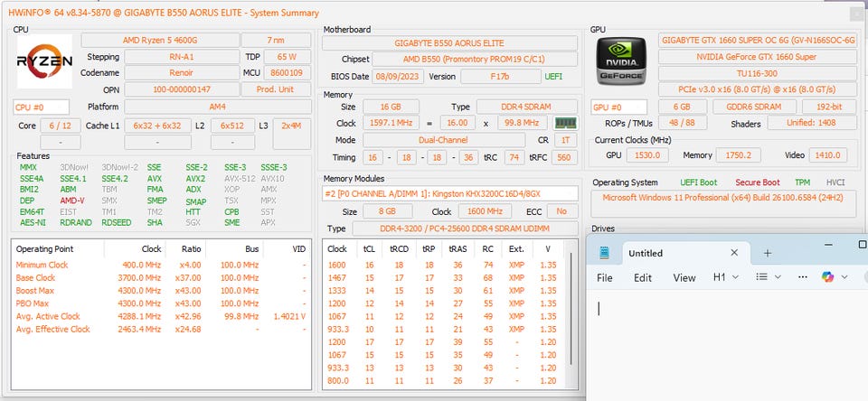
Task: Click the AMD-V feature label
Action: (x=72, y=200)
